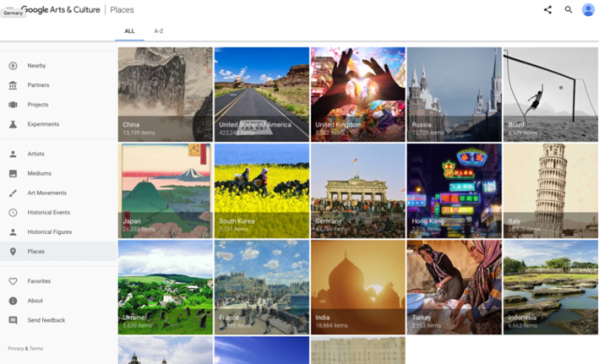599x364 pixels.
Task: Open the Japan place thumbnail
Action: [166, 191]
